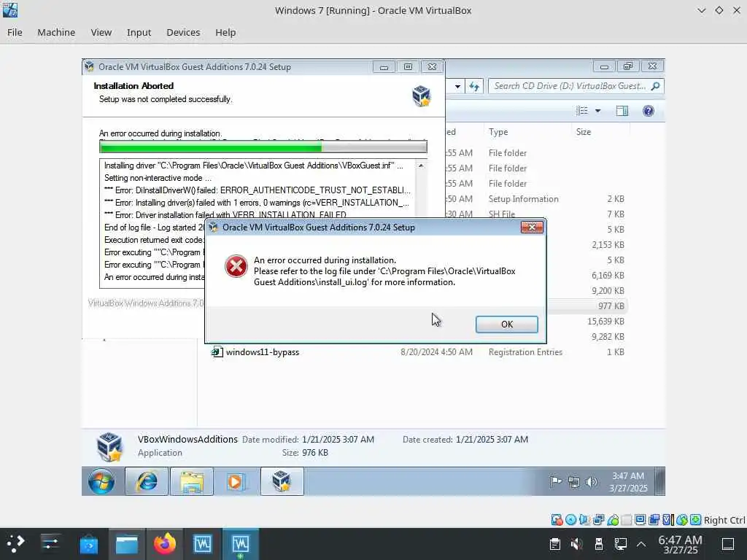
Task: Launch Internet Explorer from the Windows 7 taskbar
Action: coord(147,481)
